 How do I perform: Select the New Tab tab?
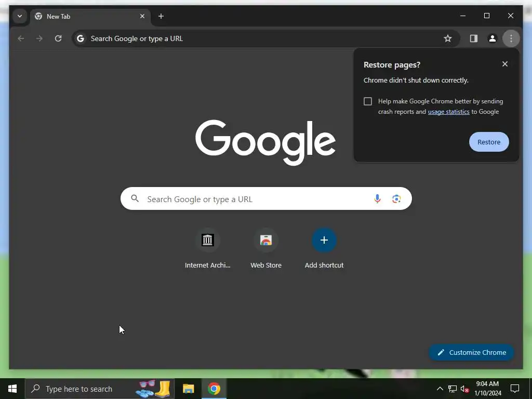(90, 16)
